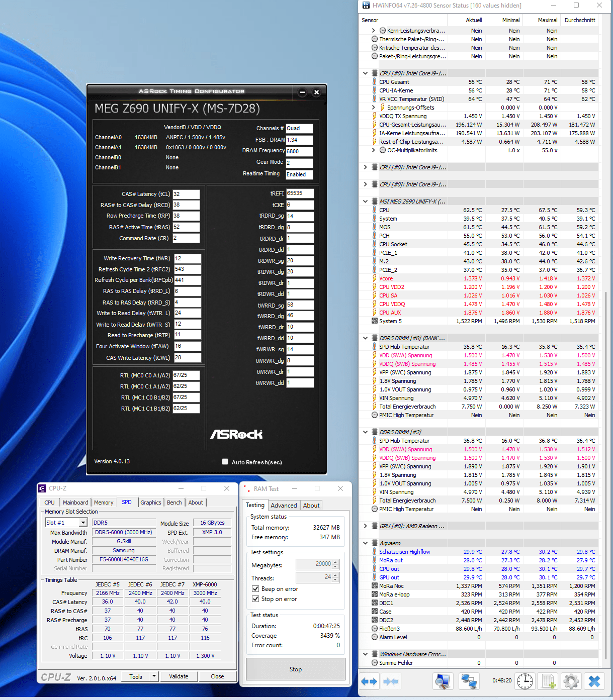This screenshot has height=700, width=613.
Task: Click the blue X close sensors icon
Action: 594,681
